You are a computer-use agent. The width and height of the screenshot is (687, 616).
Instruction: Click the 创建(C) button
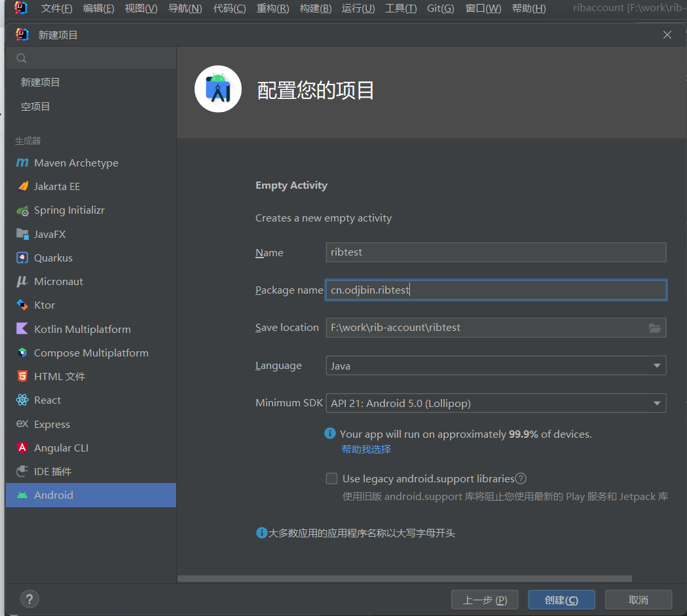click(x=561, y=600)
